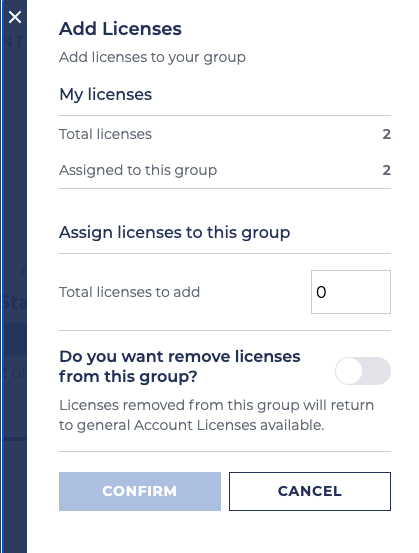Click the Total licenses row label
419x553 pixels.
coord(105,134)
